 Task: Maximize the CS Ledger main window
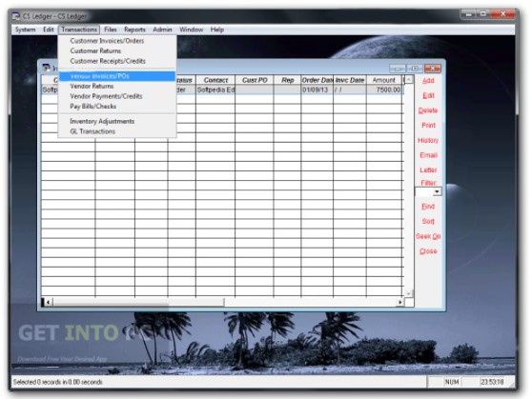[x=483, y=14]
